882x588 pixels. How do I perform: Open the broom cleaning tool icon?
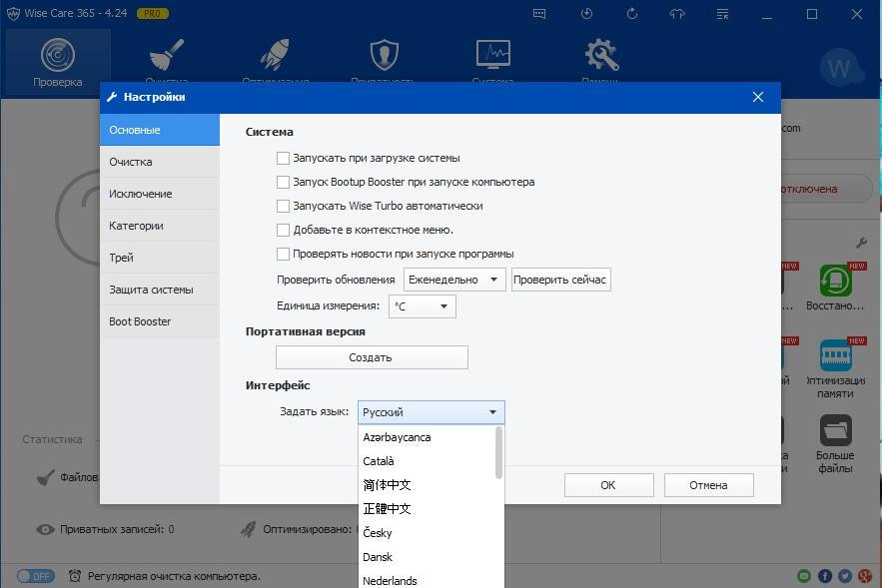click(167, 55)
